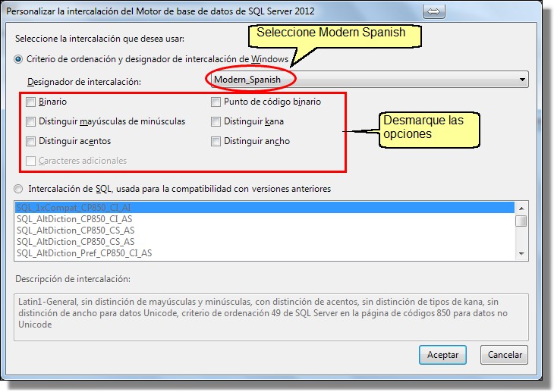Image resolution: width=554 pixels, height=392 pixels.
Task: Toggle Distinguir mayúsculas de minúsculas checkbox
Action: tap(31, 122)
